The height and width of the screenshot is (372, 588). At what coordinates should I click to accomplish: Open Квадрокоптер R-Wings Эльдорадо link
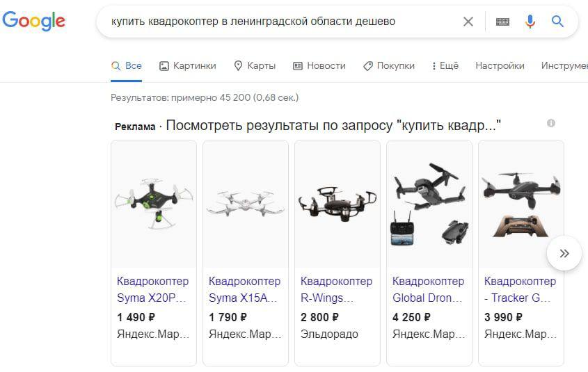point(336,289)
